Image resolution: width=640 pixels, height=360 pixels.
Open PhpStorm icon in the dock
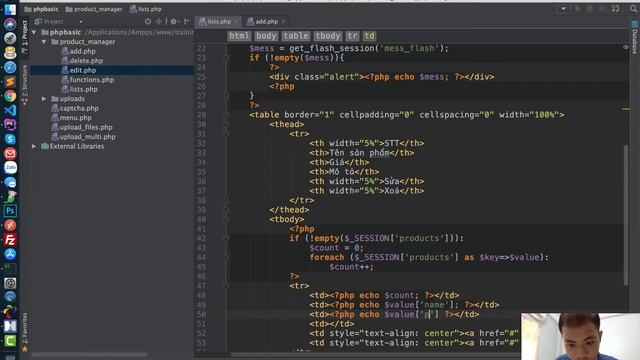point(10,124)
